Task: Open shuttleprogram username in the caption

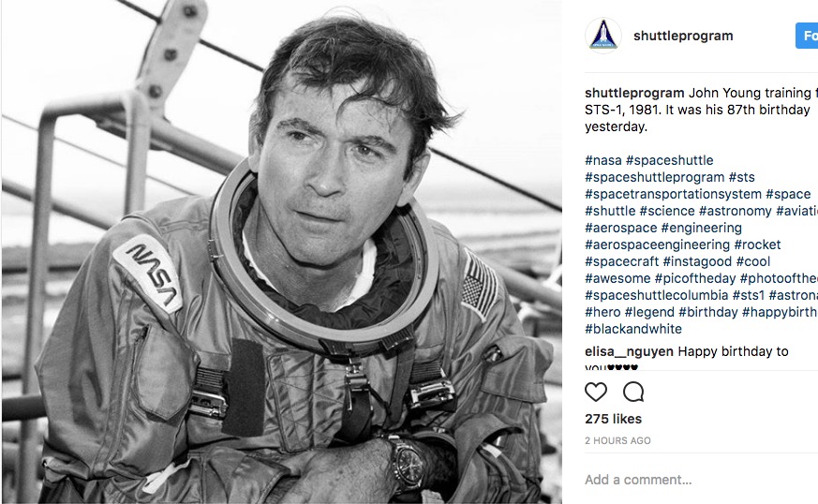Action: pyautogui.click(x=634, y=93)
